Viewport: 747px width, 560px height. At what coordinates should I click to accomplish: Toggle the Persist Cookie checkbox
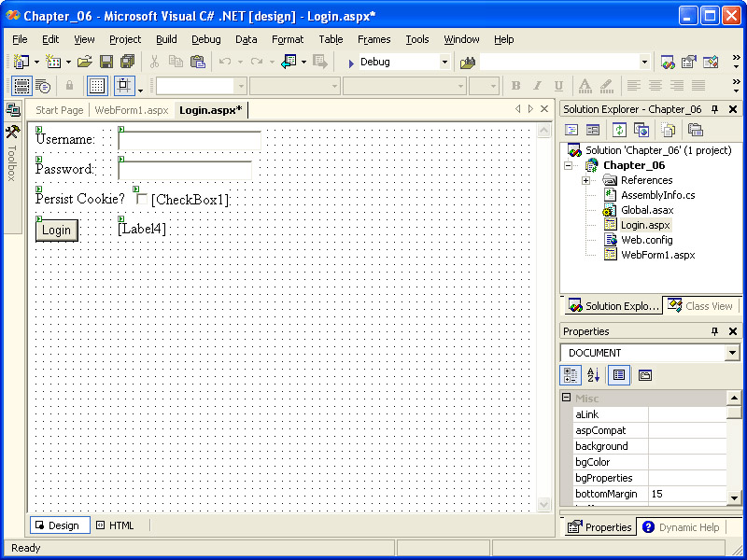click(142, 199)
